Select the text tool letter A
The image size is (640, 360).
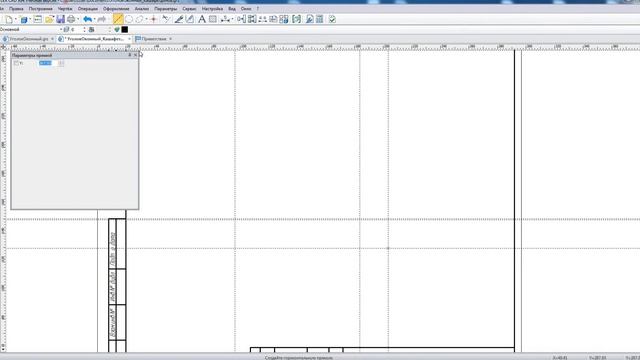[x=202, y=19]
